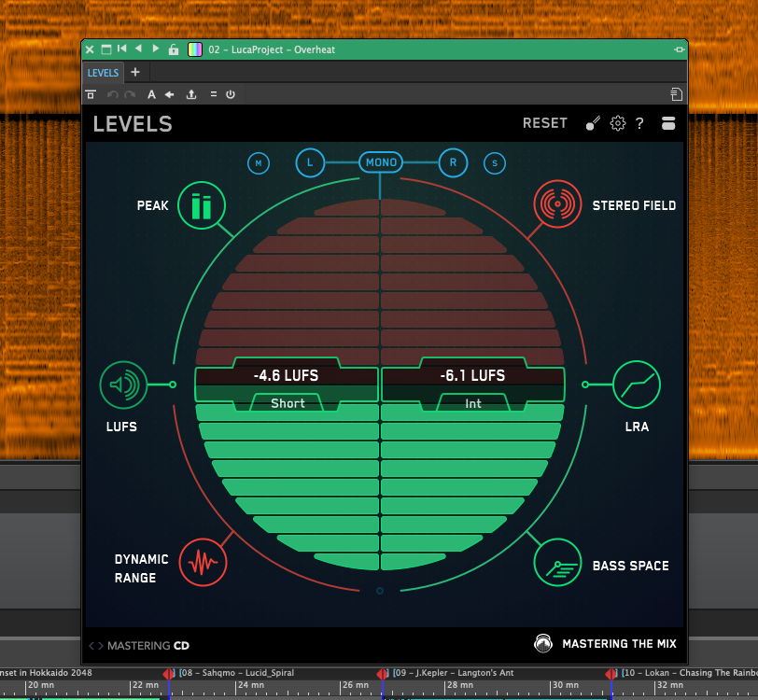Viewport: 758px width, 700px height.
Task: Open the BASS SPACE section
Action: [x=557, y=562]
